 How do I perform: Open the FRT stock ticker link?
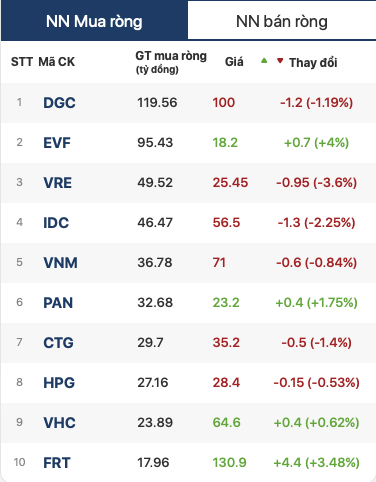pos(57,463)
